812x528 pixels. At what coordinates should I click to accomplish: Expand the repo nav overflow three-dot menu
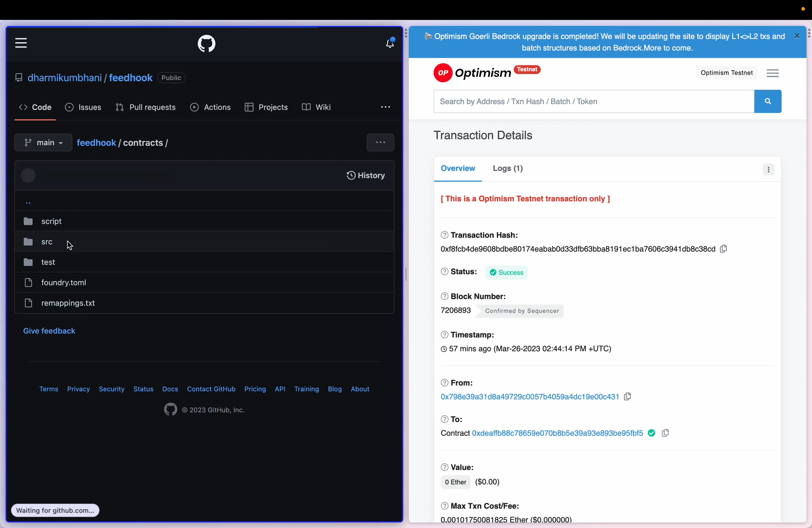[385, 107]
